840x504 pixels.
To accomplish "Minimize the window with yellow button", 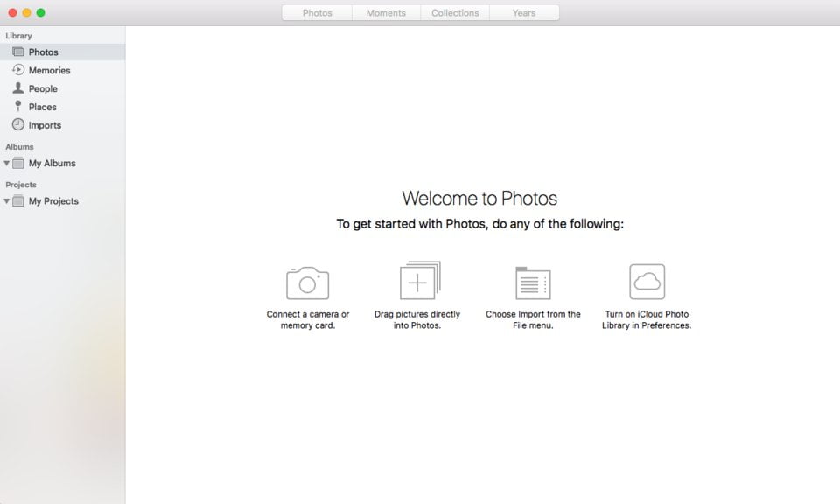I will pyautogui.click(x=26, y=12).
